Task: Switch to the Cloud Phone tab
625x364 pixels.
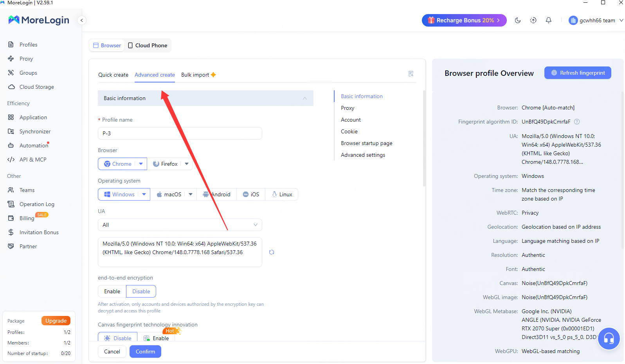Action: coord(148,45)
